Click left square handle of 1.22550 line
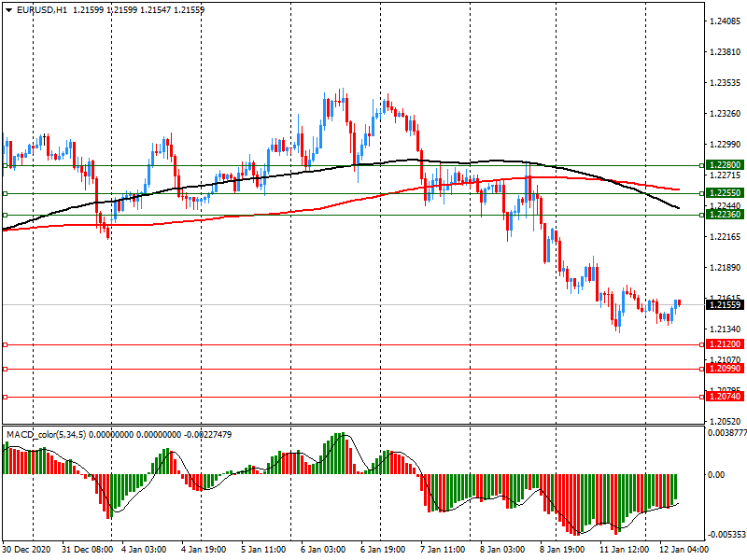This screenshot has height=560, width=747. (x=5, y=193)
